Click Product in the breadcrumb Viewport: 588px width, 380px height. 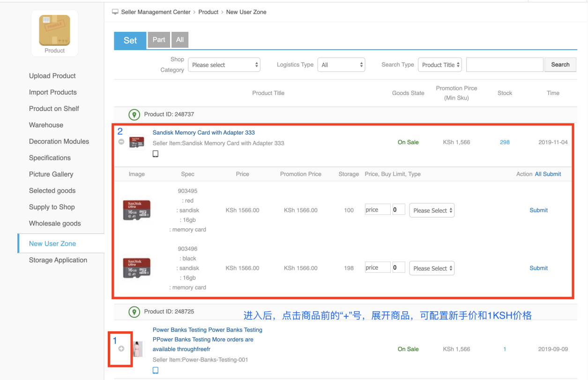tap(208, 12)
